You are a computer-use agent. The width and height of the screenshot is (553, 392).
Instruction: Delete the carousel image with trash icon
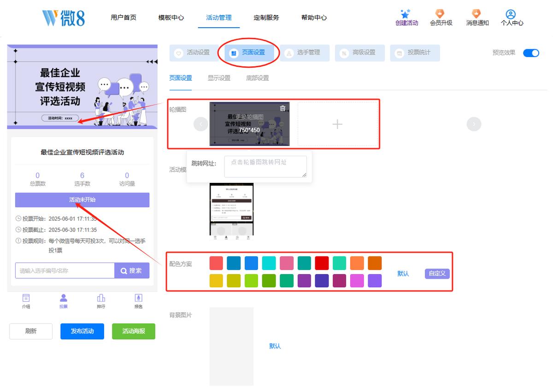(x=283, y=108)
